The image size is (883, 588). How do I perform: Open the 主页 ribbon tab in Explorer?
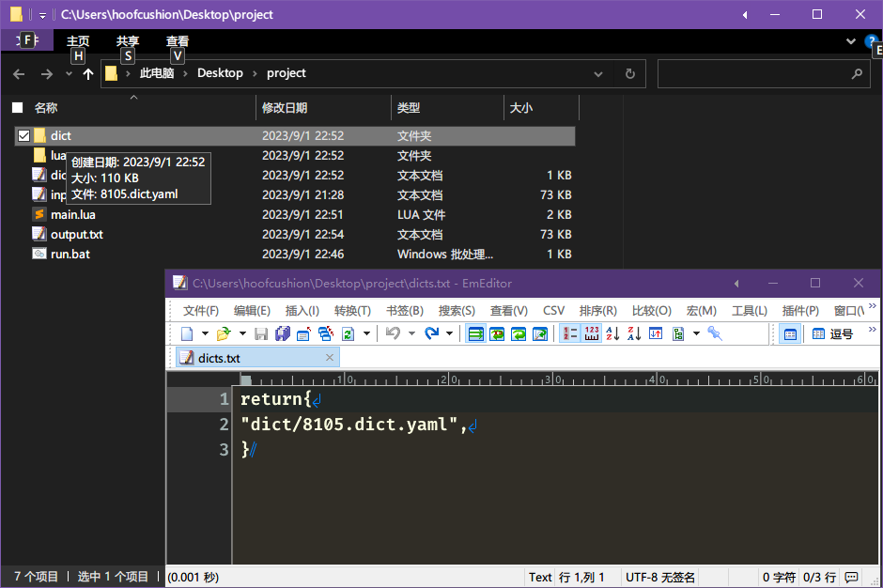[x=78, y=41]
